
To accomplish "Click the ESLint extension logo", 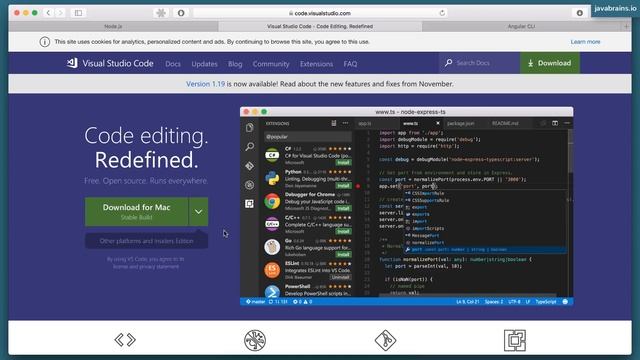I will 272,270.
